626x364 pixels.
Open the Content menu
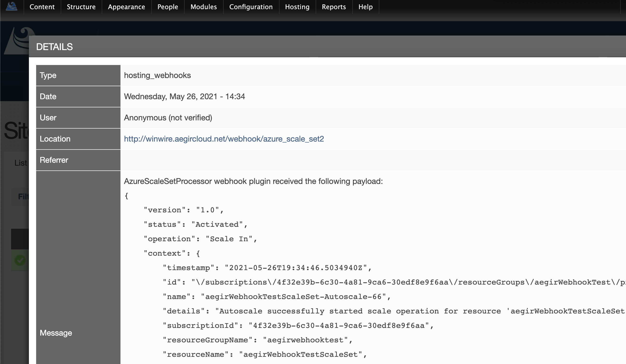tap(42, 7)
